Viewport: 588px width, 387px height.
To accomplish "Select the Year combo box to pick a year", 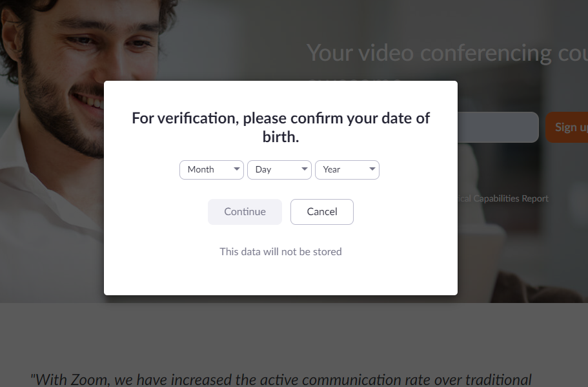I will click(x=347, y=169).
